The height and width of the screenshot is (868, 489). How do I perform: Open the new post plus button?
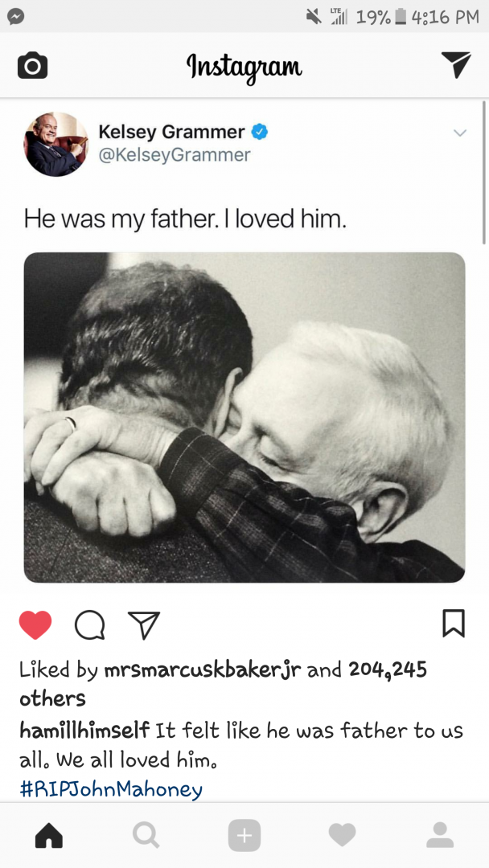click(x=244, y=835)
